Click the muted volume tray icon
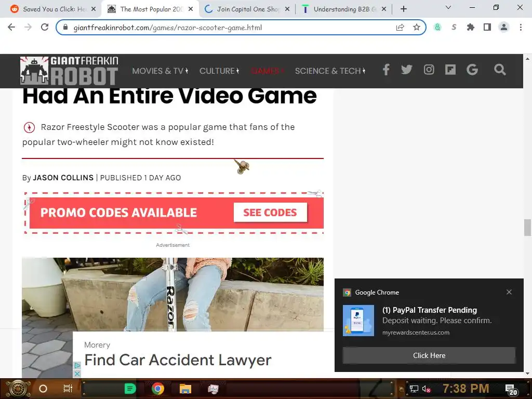The height and width of the screenshot is (399, 532). (426, 389)
